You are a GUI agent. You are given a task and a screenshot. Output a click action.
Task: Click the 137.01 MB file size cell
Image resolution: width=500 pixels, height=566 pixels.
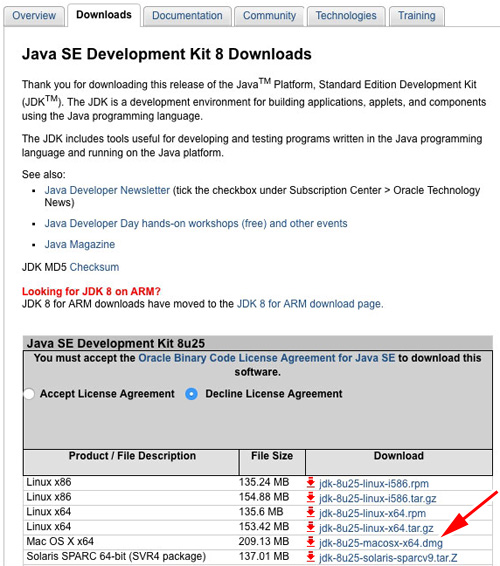(x=264, y=556)
